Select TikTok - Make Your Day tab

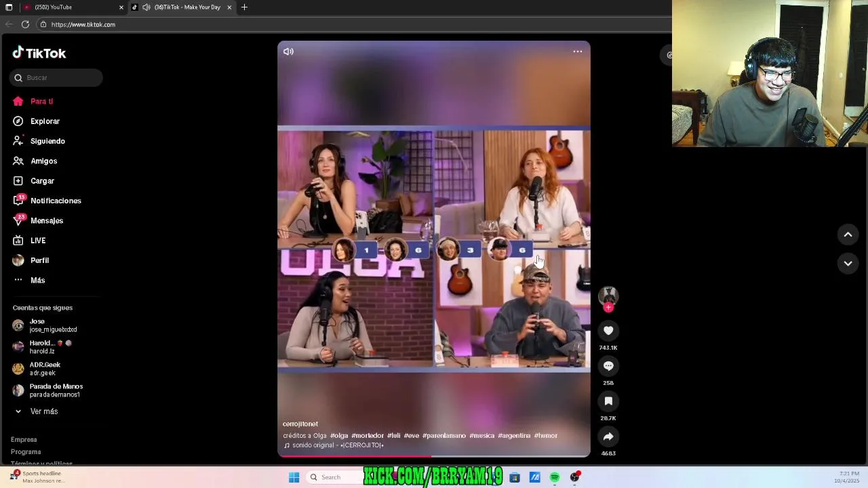point(182,7)
